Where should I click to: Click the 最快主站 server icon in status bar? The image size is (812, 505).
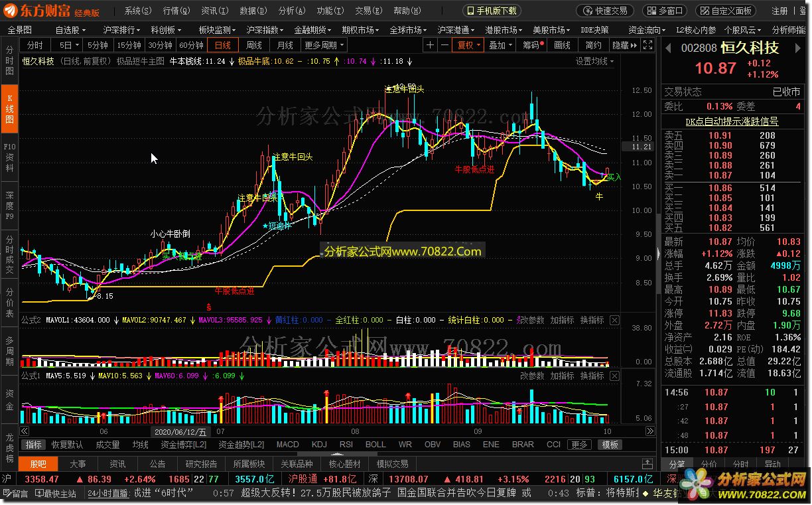coord(56,493)
